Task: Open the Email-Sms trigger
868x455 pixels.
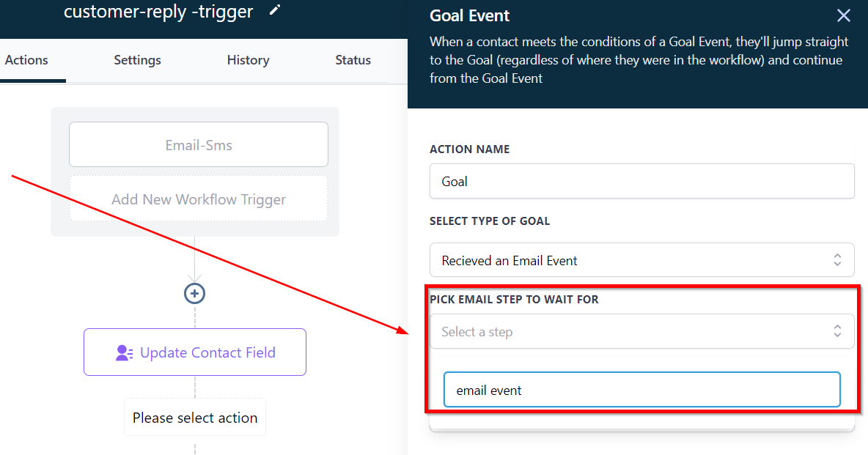Action: click(x=199, y=145)
